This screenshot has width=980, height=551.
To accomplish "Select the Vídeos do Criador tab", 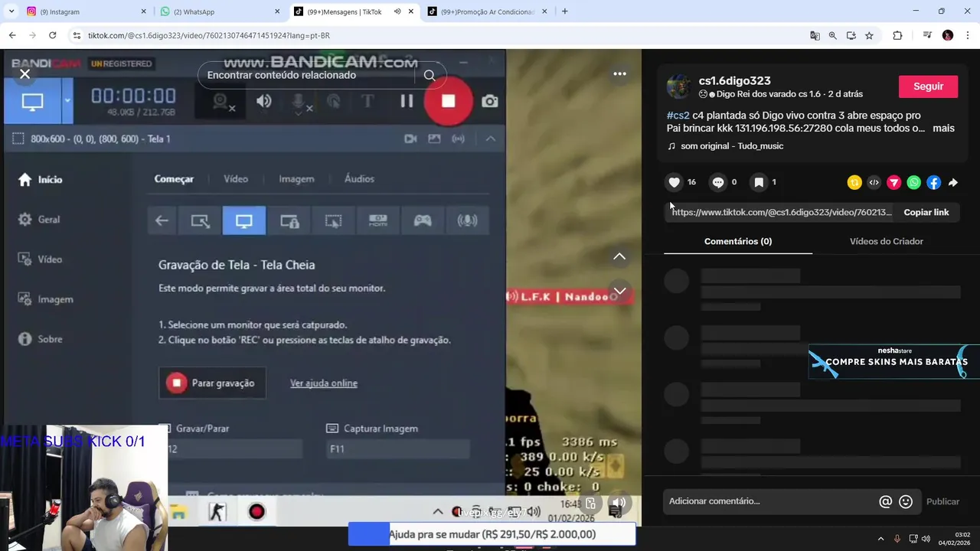I will click(x=886, y=241).
